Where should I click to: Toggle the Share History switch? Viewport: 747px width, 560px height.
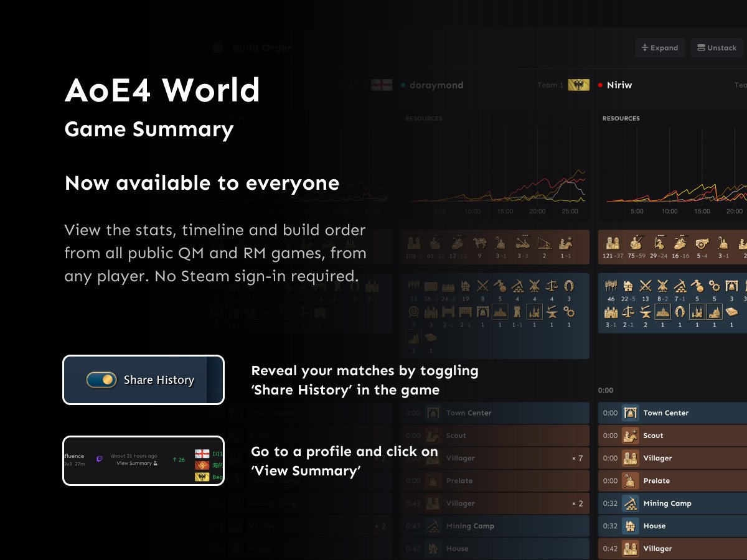[101, 380]
